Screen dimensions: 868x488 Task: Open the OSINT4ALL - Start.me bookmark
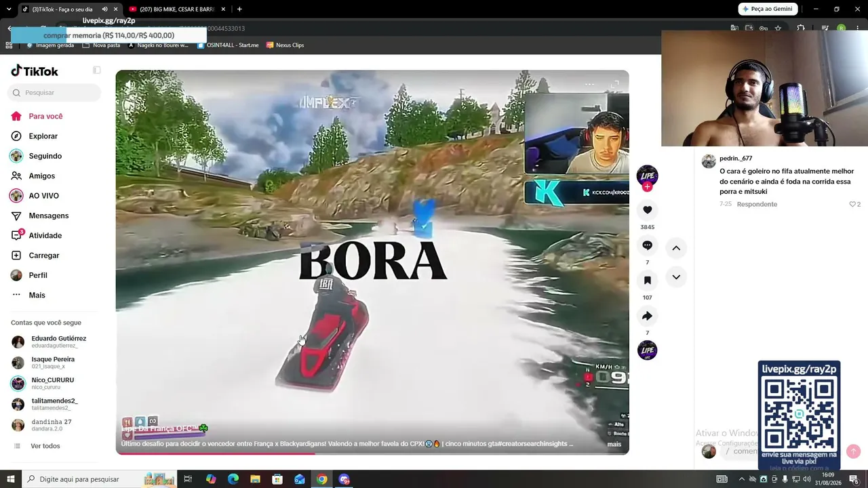(228, 45)
